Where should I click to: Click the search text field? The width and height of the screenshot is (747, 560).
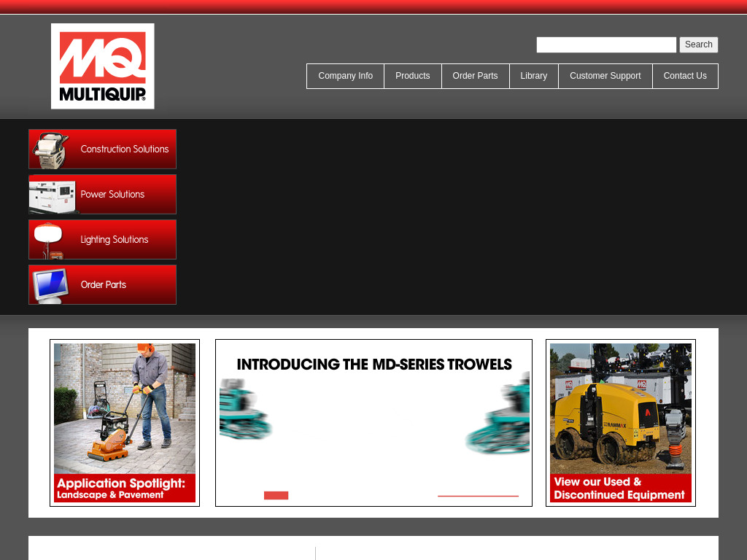click(x=606, y=44)
